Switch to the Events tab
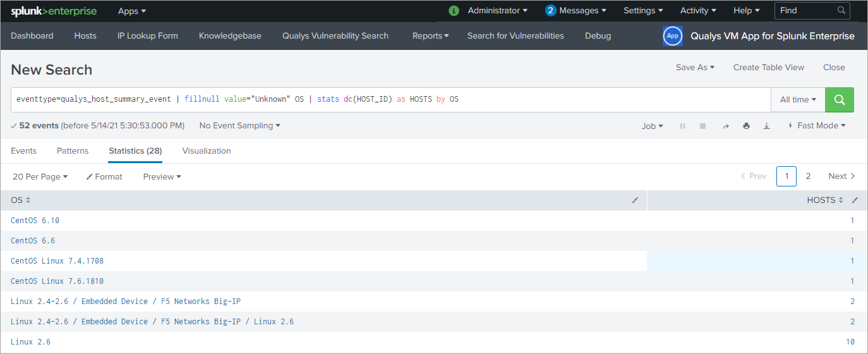Screen dimensions: 868x354 pyautogui.click(x=23, y=151)
